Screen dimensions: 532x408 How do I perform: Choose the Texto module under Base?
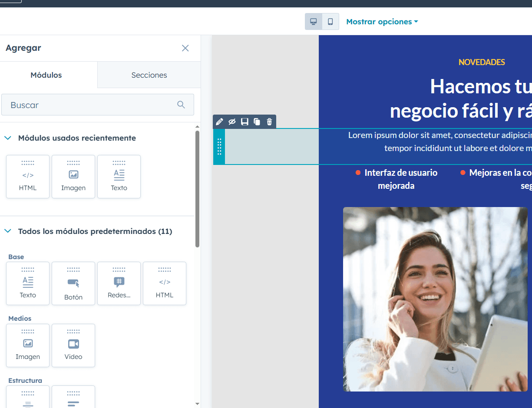[28, 283]
